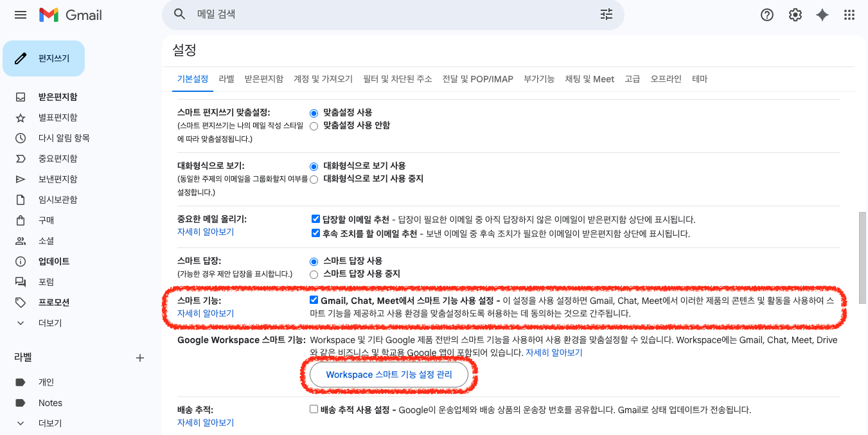Select 맞춤설정 사용 안함 radio button
868x435 pixels.
tap(314, 126)
